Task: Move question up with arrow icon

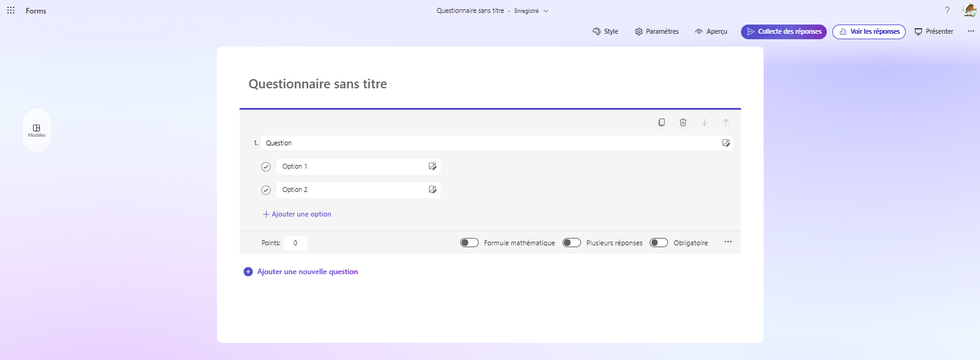Action: tap(726, 123)
